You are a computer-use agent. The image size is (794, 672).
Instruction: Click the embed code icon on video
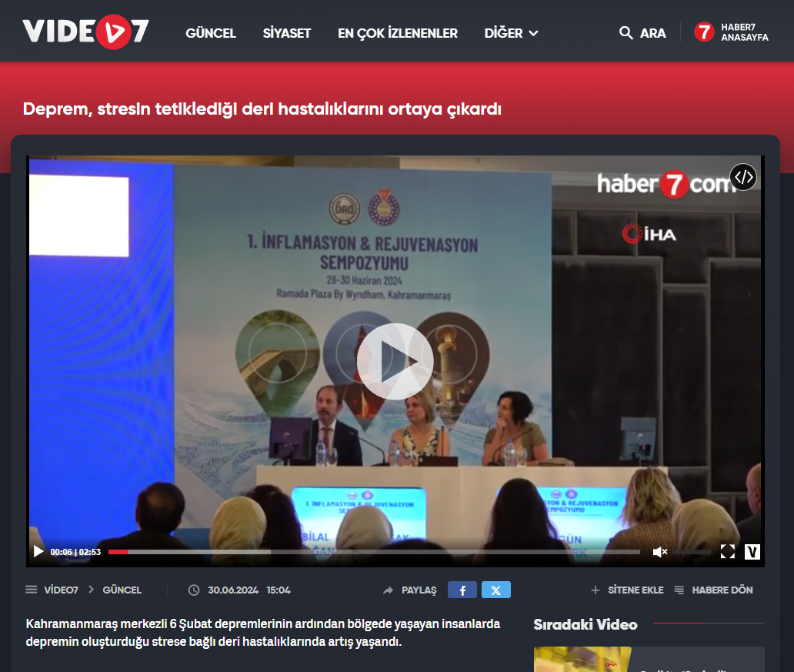[x=742, y=177]
